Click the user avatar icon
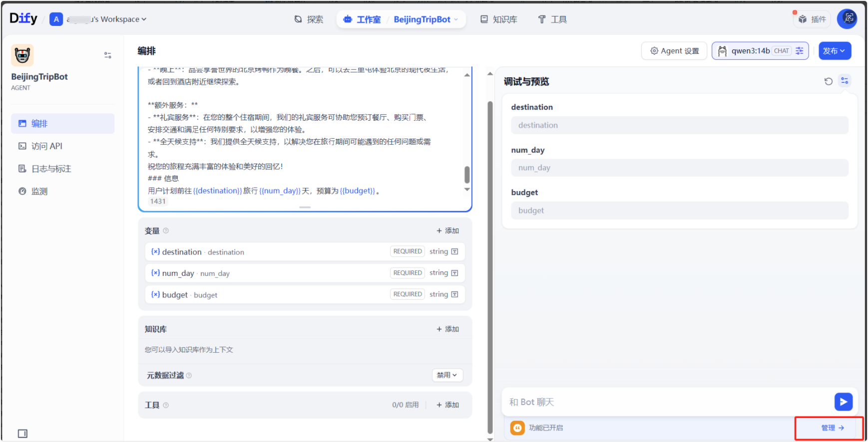The width and height of the screenshot is (868, 442). pos(847,19)
